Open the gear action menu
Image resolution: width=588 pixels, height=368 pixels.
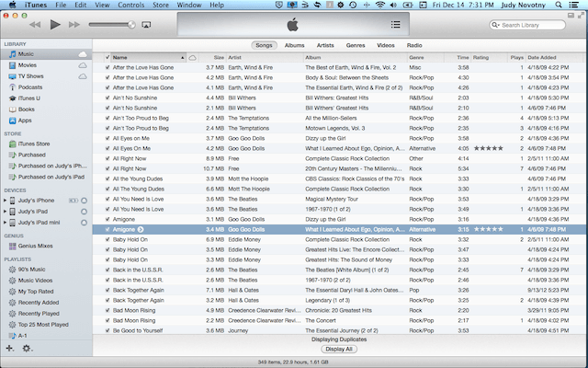27,349
